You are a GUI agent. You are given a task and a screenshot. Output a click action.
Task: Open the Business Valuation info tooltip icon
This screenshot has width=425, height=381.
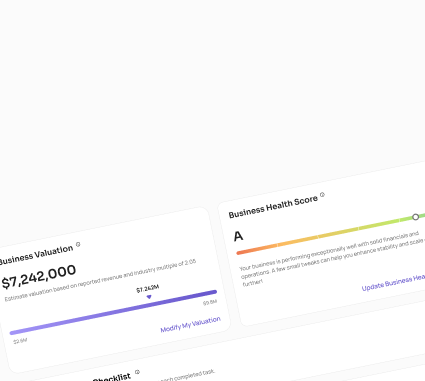[78, 244]
